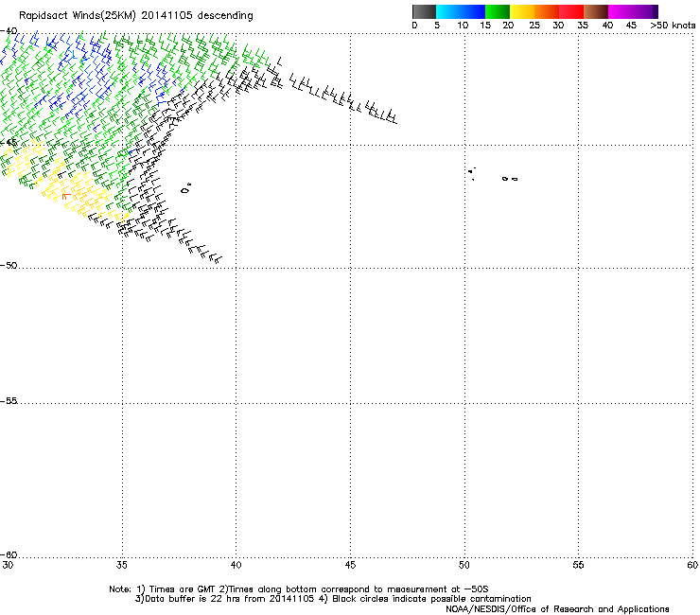
Task: Click the '60' longitude axis label
Action: point(692,565)
